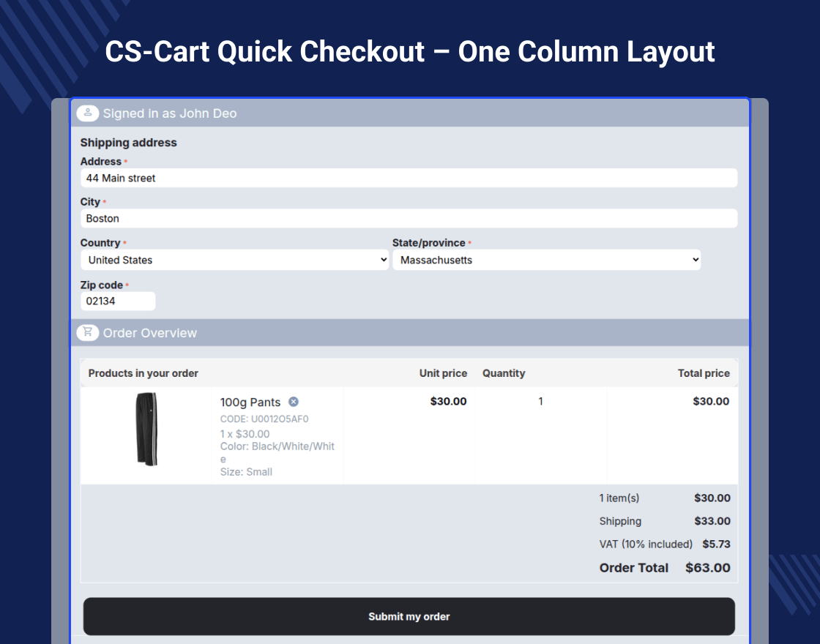Click the Shipping cost value $33.00
820x644 pixels.
(x=712, y=521)
